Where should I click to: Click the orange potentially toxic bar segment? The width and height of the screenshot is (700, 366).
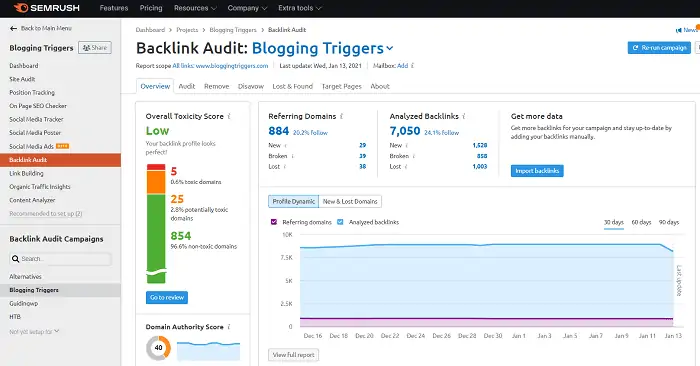[x=156, y=182]
